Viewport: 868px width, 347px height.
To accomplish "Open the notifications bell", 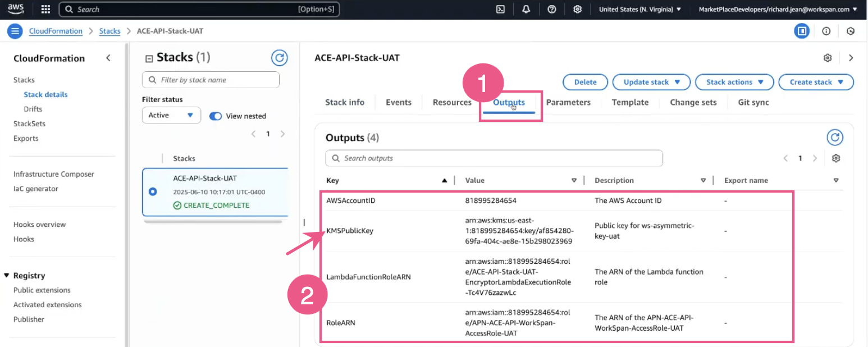I will 526,10.
